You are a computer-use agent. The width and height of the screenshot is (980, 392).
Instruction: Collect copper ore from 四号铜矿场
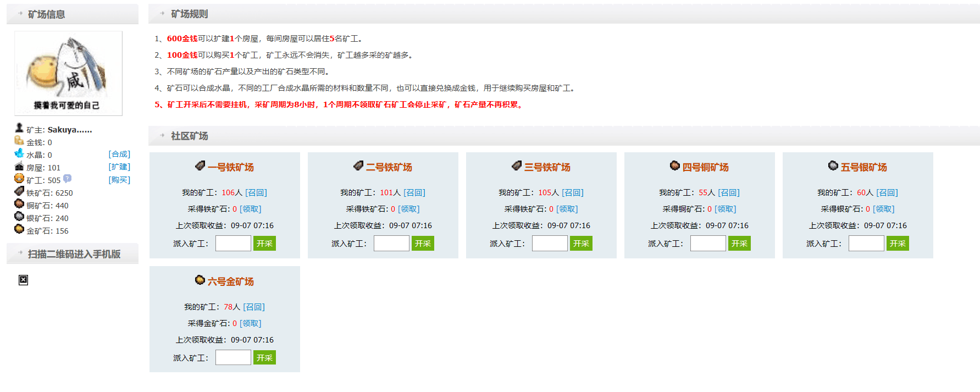pos(726,209)
